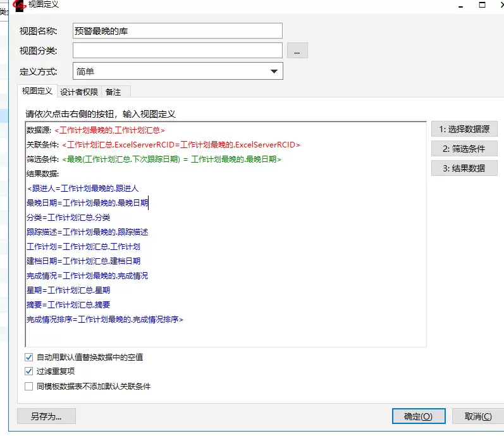This screenshot has height=436, width=504.
Task: Click the green 筛选条件 expression line
Action: coord(171,159)
